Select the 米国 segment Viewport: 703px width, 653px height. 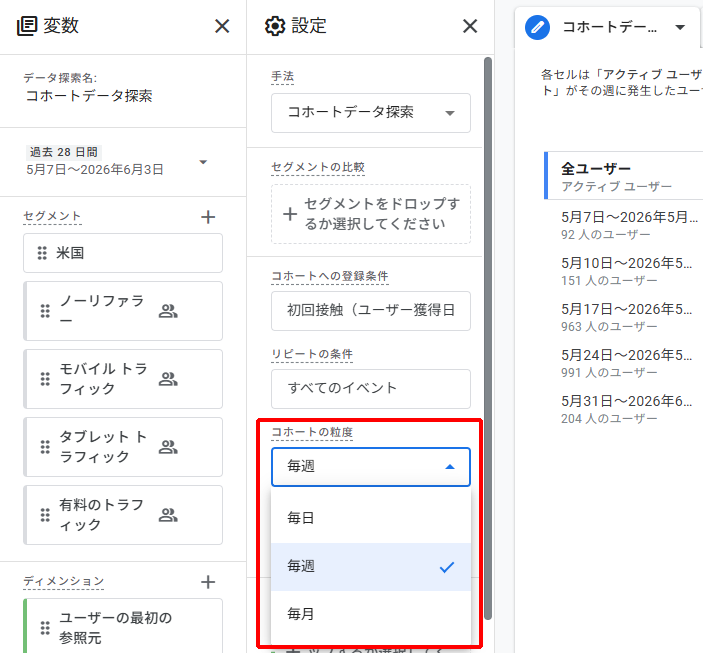123,253
